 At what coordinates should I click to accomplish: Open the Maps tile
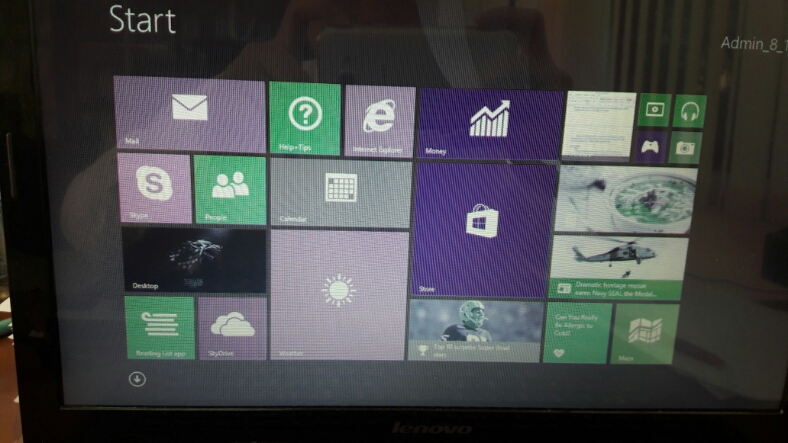point(644,334)
